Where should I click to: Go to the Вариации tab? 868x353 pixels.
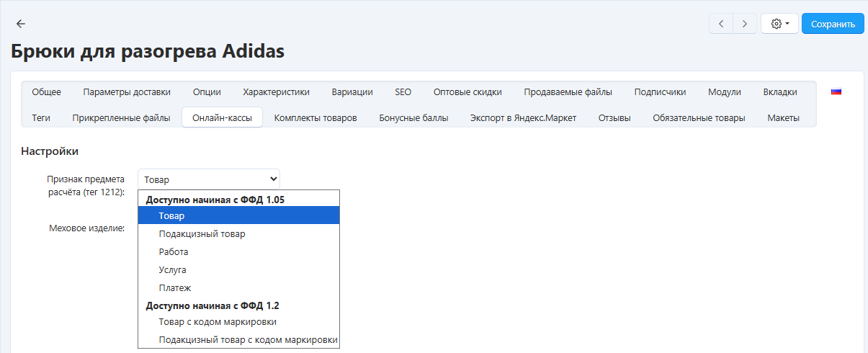tap(352, 91)
